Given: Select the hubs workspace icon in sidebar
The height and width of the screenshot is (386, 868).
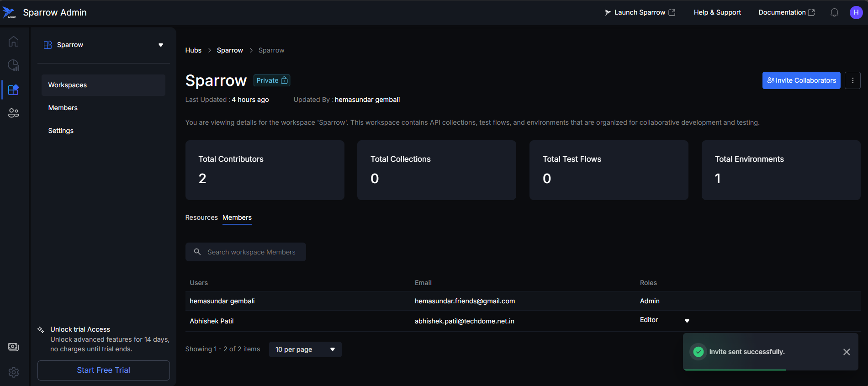Looking at the screenshot, I should pyautogui.click(x=14, y=90).
